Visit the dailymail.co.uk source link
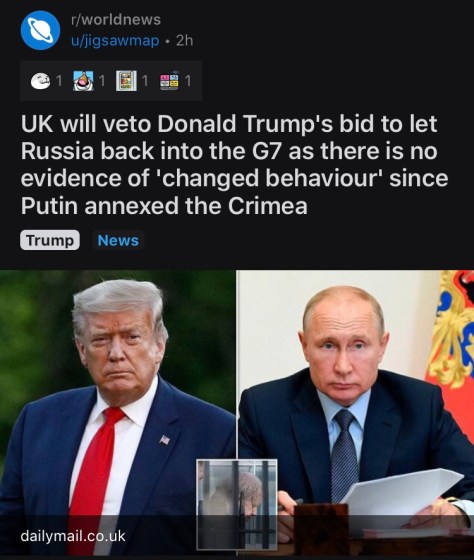This screenshot has height=560, width=474. (x=73, y=536)
